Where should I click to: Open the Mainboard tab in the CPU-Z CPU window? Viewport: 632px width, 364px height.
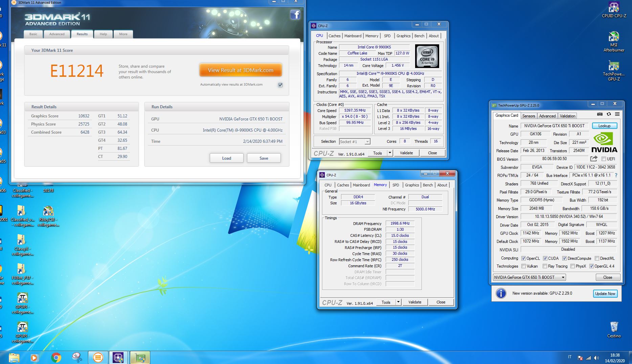[353, 36]
